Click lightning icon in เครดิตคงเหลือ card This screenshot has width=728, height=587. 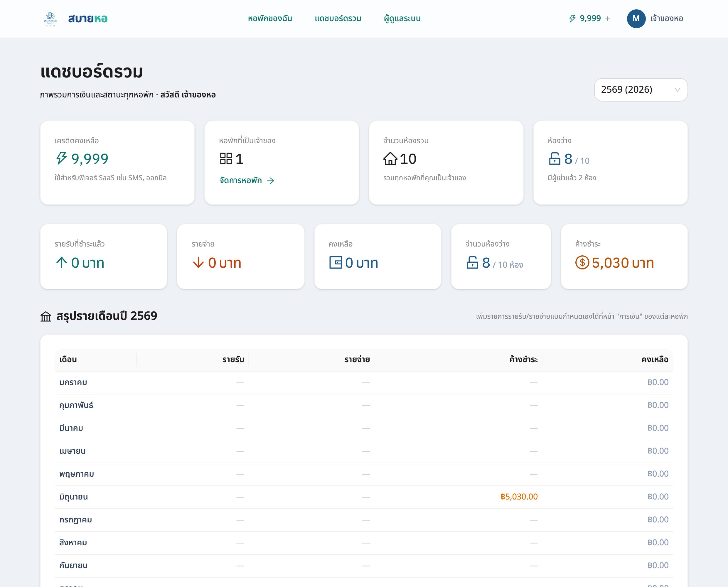(61, 158)
